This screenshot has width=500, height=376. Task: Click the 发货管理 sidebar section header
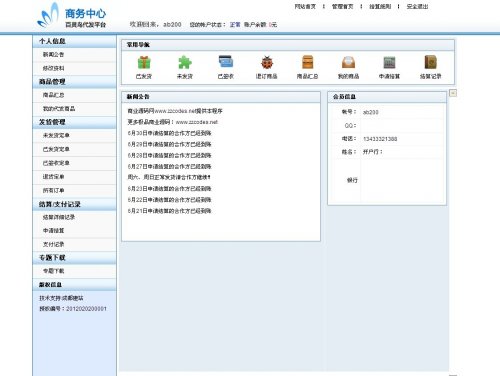point(74,122)
